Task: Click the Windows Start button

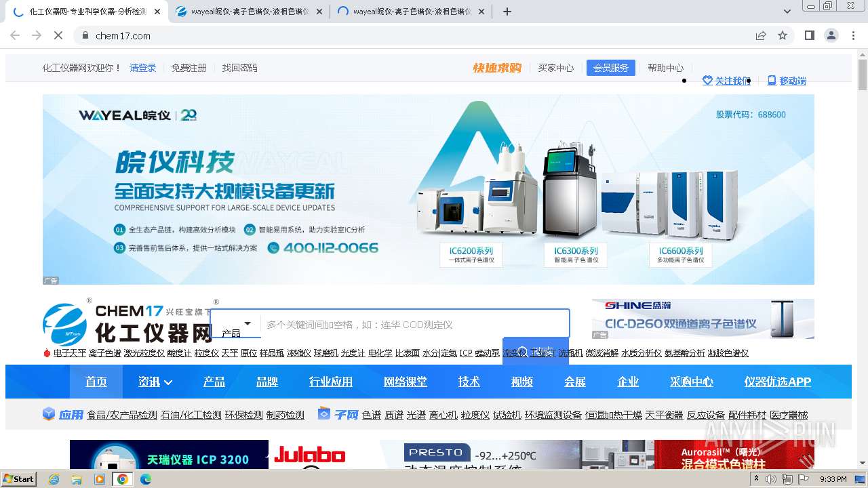Action: pos(18,479)
